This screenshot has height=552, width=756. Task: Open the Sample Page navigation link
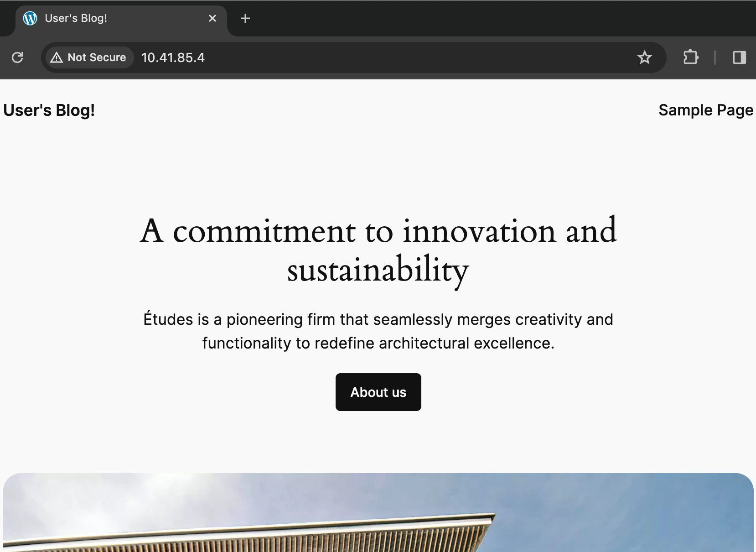pyautogui.click(x=706, y=110)
